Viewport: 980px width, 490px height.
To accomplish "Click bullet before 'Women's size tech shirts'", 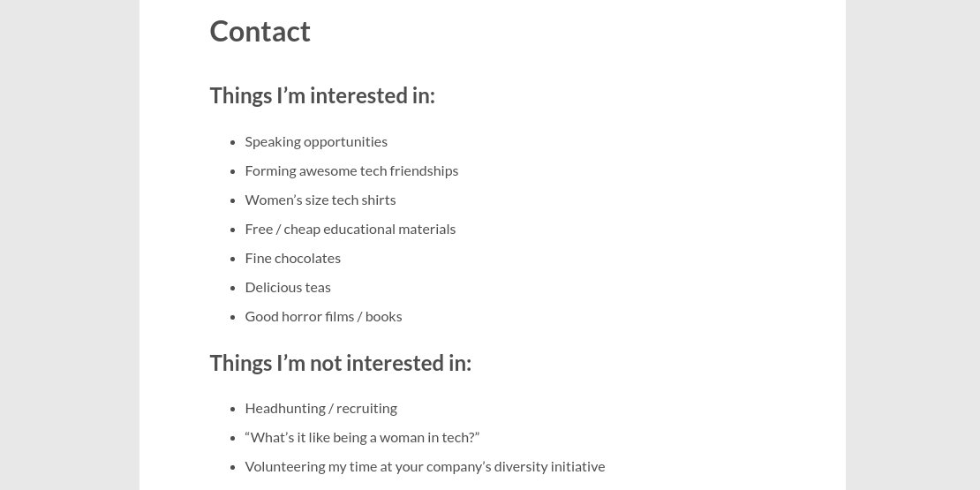I will [x=232, y=200].
